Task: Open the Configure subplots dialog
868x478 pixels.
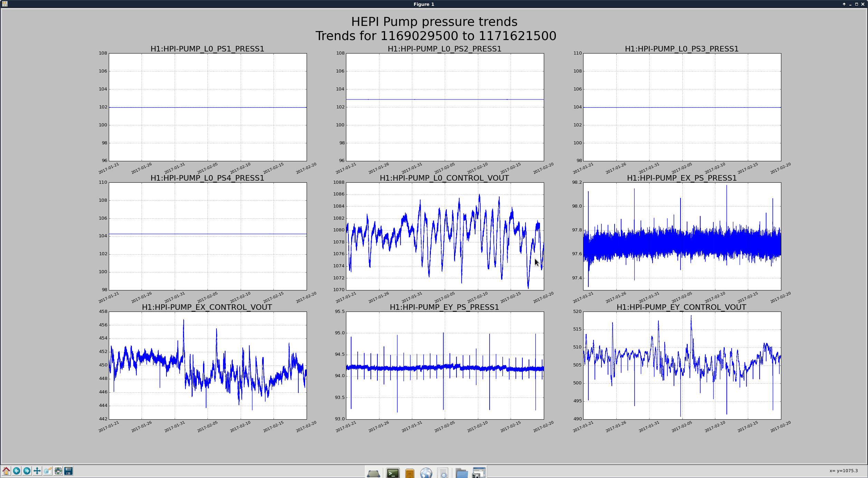Action: tap(58, 471)
